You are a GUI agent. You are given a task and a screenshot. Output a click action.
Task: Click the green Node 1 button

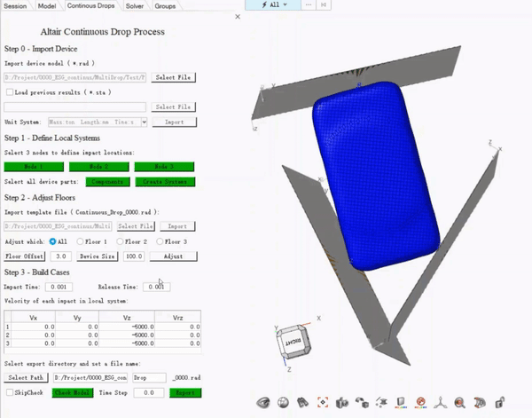click(34, 166)
